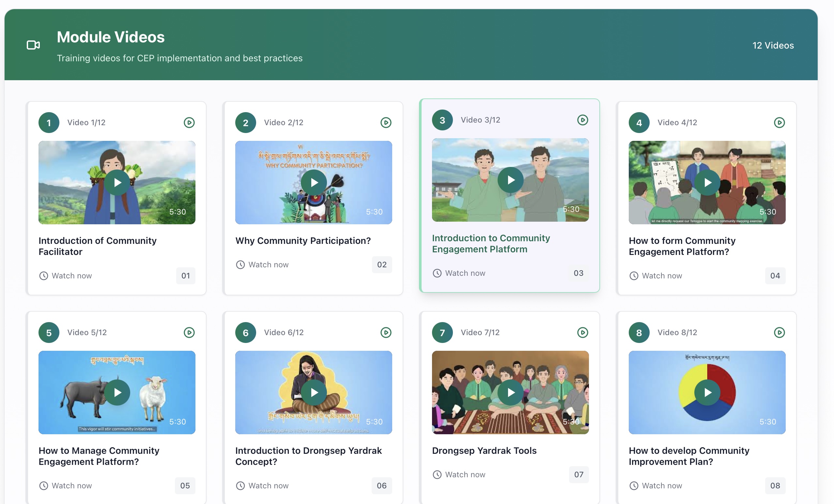Click the green circle badge numbered 7
This screenshot has height=504, width=834.
[x=442, y=333]
